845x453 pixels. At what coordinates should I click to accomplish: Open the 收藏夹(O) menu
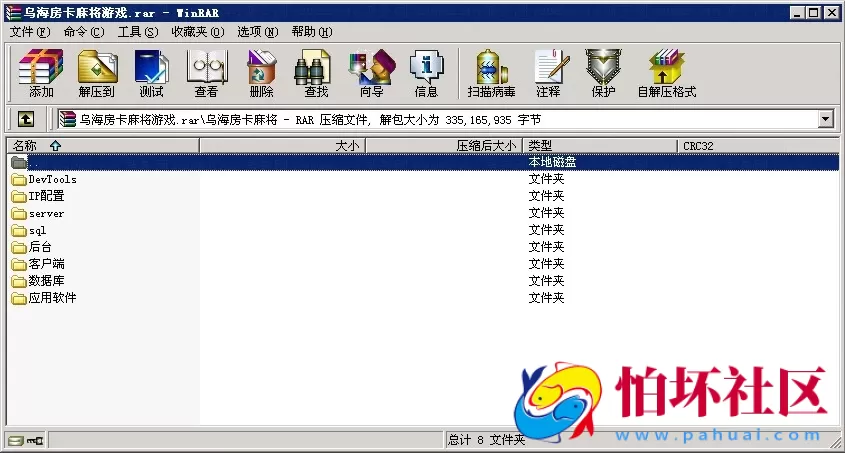[198, 32]
